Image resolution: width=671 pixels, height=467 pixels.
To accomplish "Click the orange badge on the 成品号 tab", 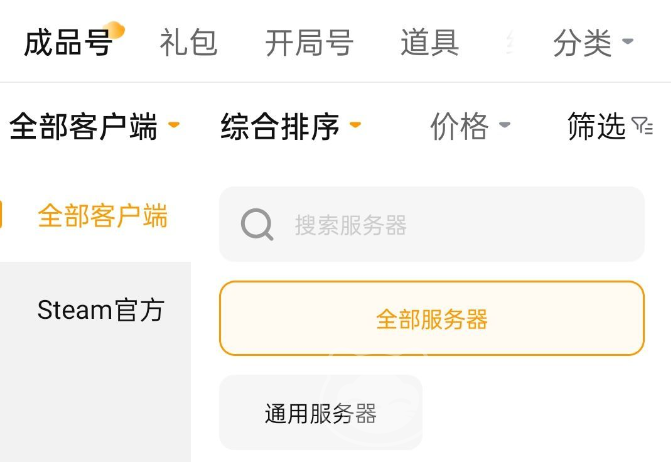I will click(x=115, y=30).
